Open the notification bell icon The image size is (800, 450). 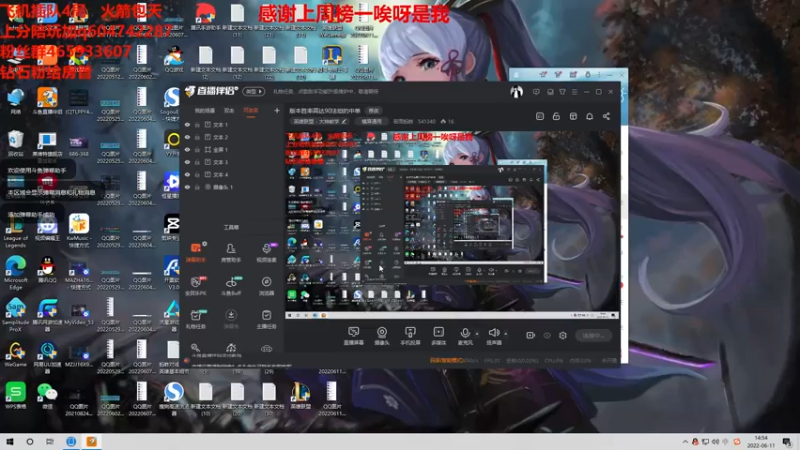click(589, 116)
